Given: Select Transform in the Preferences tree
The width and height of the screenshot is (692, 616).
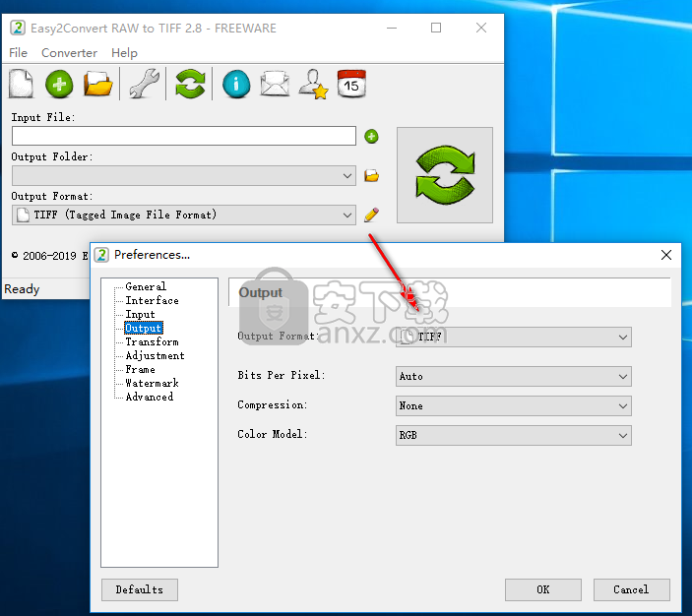Looking at the screenshot, I should (152, 341).
